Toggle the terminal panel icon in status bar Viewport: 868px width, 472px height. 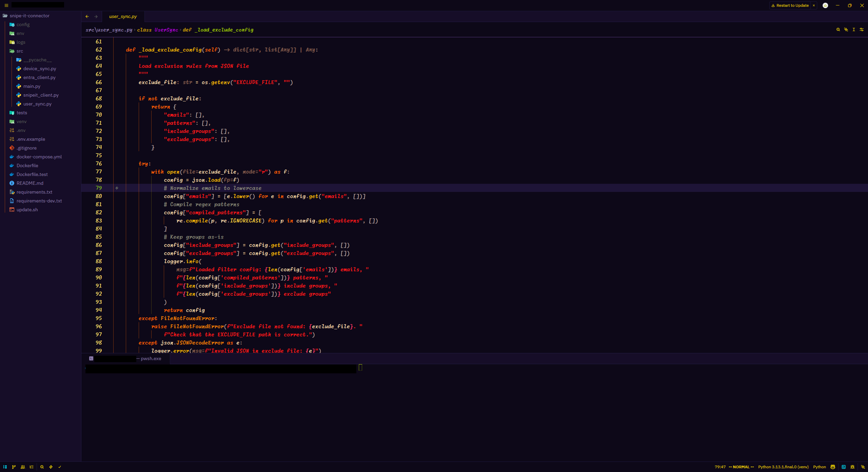(844, 467)
